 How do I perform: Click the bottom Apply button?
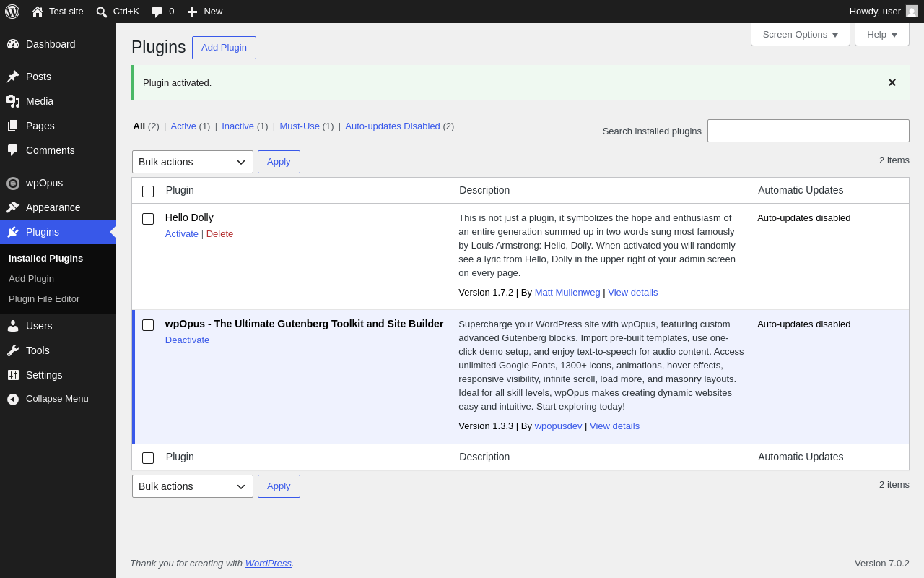(x=279, y=486)
